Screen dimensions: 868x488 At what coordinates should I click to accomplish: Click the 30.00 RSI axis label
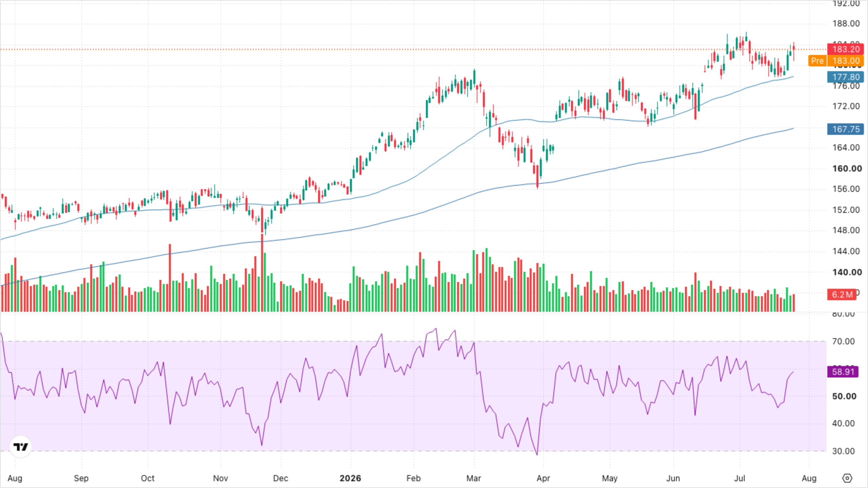pos(843,451)
